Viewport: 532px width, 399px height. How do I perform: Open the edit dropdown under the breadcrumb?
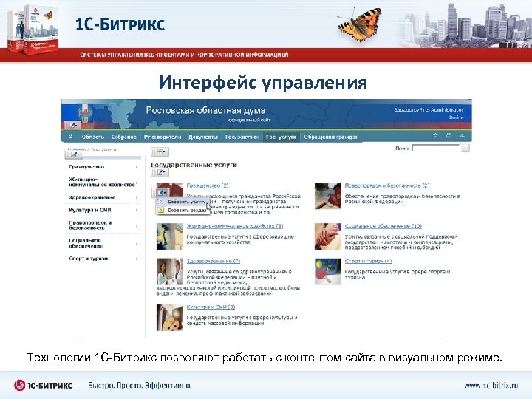pos(75,154)
